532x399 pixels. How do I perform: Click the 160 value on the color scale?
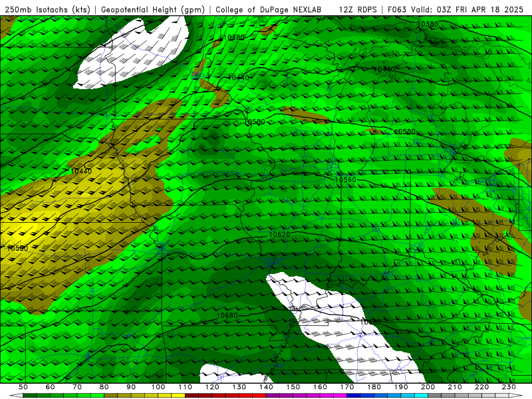tap(321, 387)
